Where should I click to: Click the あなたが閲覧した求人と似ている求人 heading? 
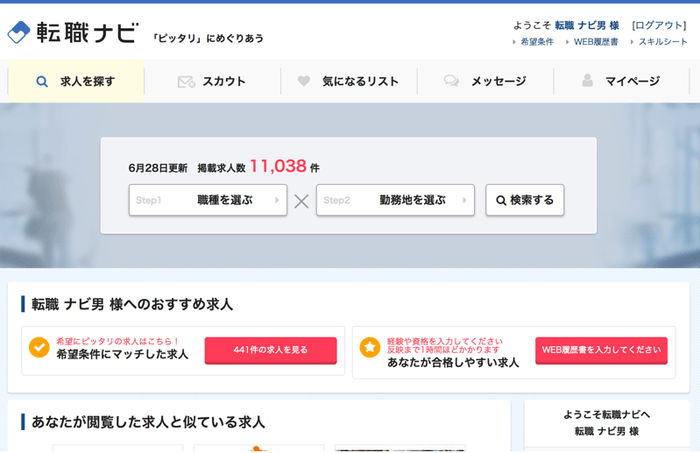pos(148,422)
